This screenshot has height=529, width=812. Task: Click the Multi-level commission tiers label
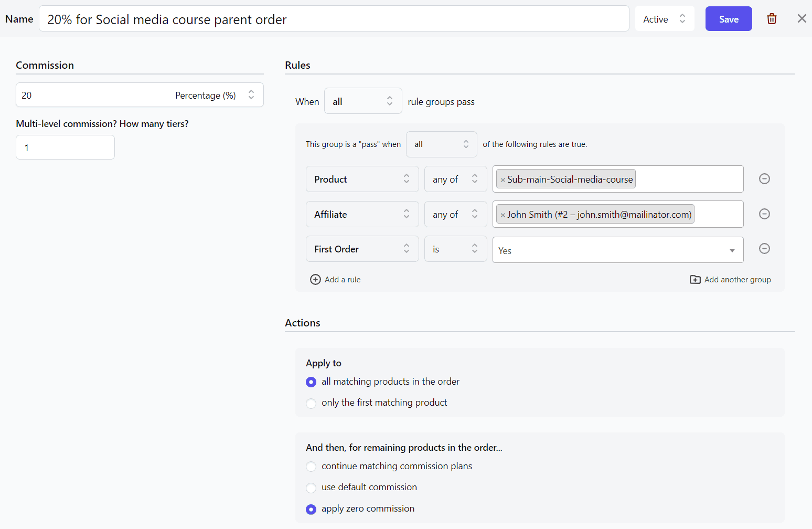point(102,124)
